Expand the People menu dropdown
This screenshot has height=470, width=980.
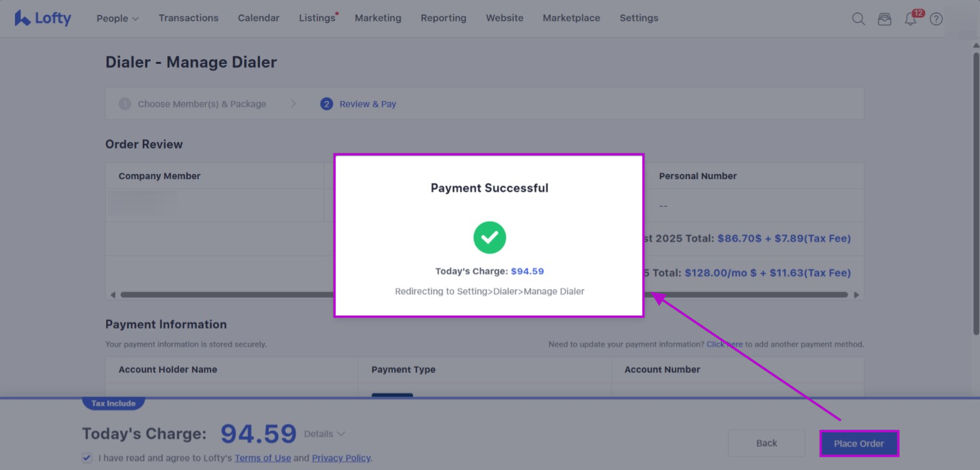point(117,18)
